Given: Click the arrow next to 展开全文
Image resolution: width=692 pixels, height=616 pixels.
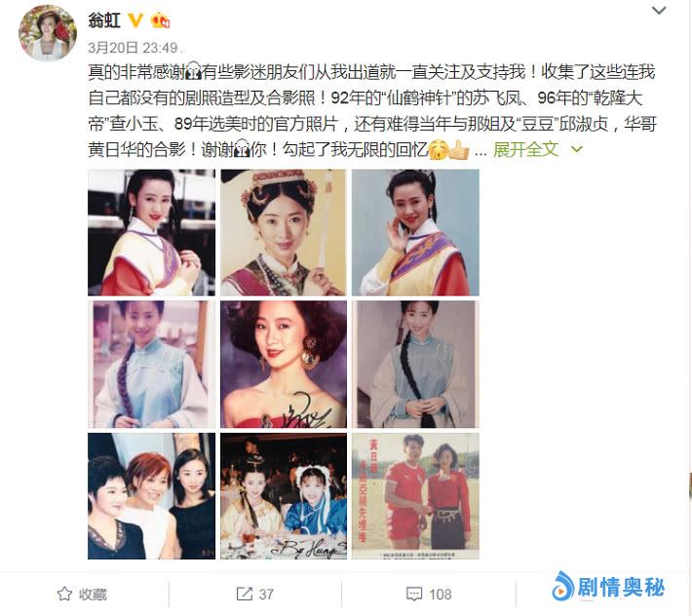Looking at the screenshot, I should 576,149.
